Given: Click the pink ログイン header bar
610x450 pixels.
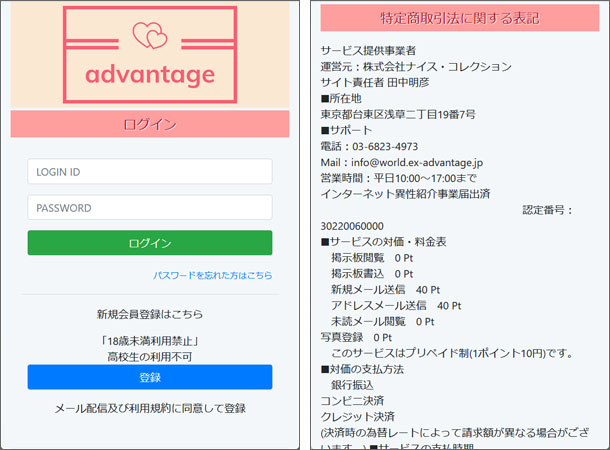Looking at the screenshot, I should [150, 124].
